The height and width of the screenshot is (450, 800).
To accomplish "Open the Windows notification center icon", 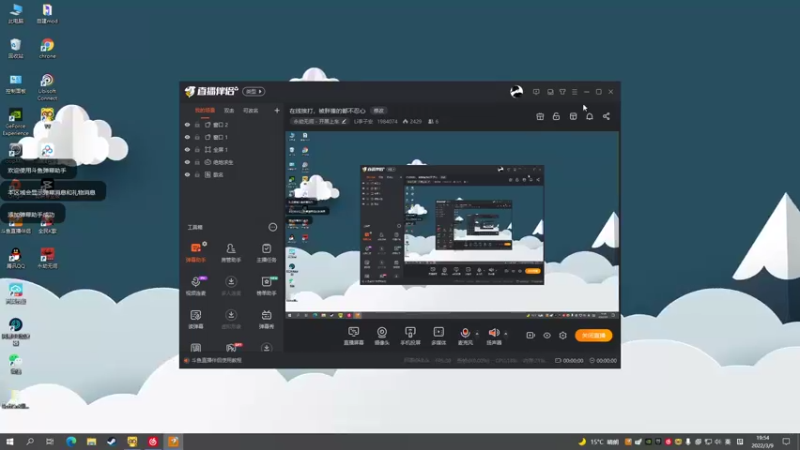I will [x=786, y=442].
